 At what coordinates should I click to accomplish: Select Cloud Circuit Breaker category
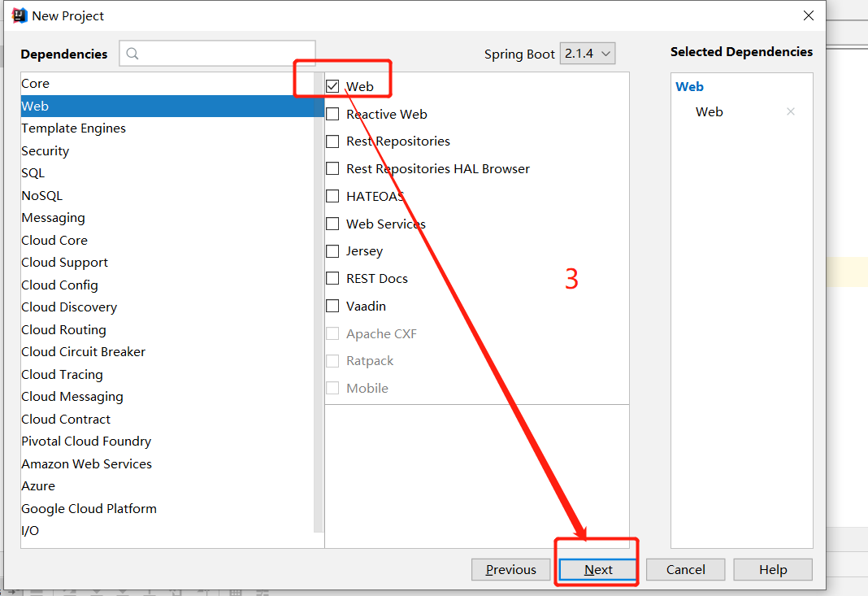click(x=167, y=352)
